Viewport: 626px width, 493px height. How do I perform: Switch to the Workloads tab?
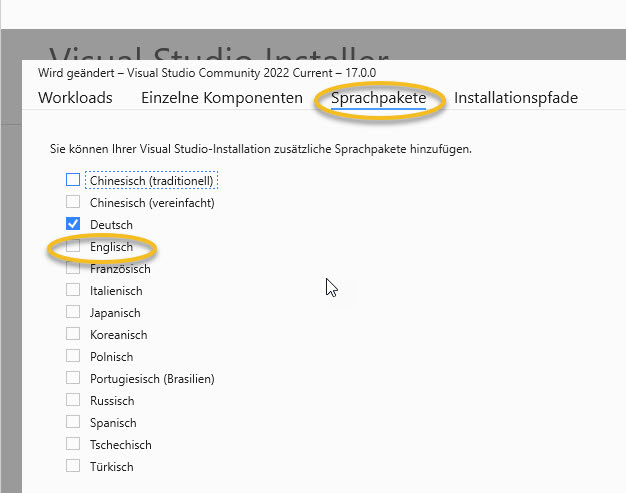point(75,98)
